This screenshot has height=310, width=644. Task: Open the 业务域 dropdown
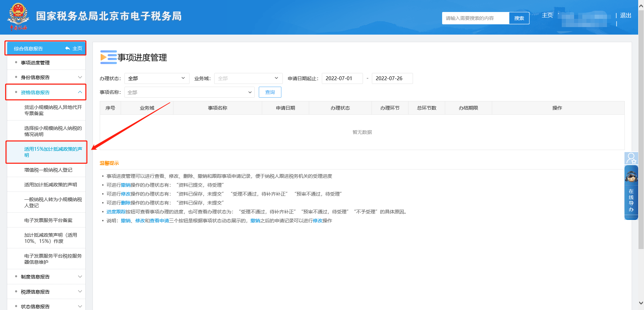(x=248, y=78)
